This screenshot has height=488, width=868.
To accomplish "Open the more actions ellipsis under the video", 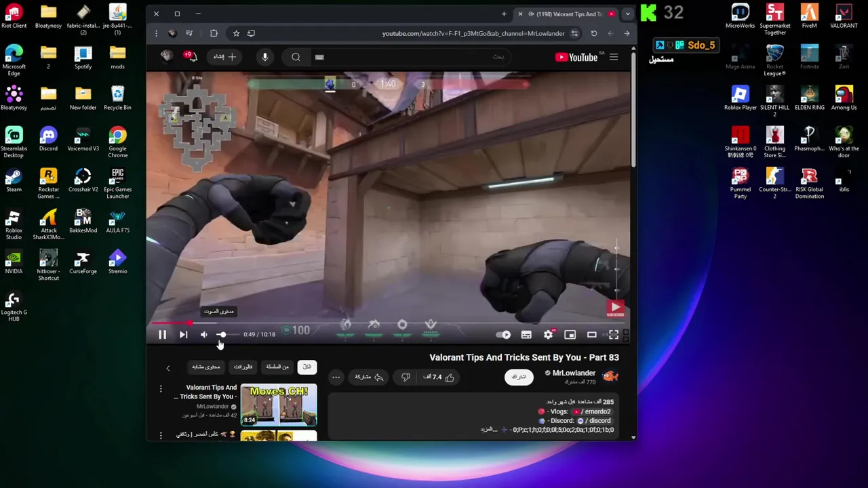I will pyautogui.click(x=336, y=378).
